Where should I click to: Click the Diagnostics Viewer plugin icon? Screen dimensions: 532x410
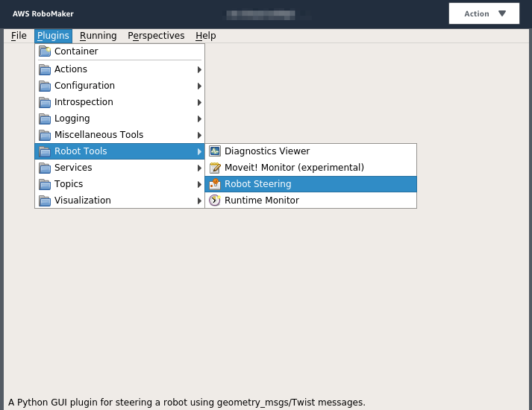[x=215, y=151]
